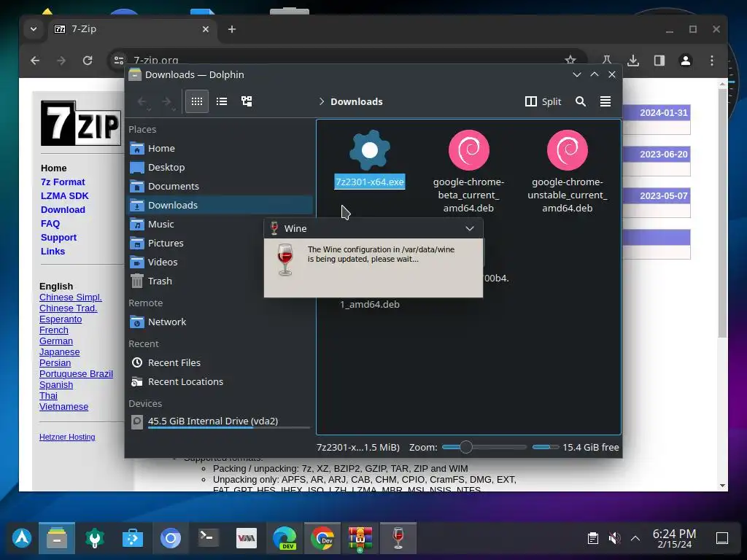Open a new Chrome tab
Image resolution: width=747 pixels, height=560 pixels.
coord(232,29)
